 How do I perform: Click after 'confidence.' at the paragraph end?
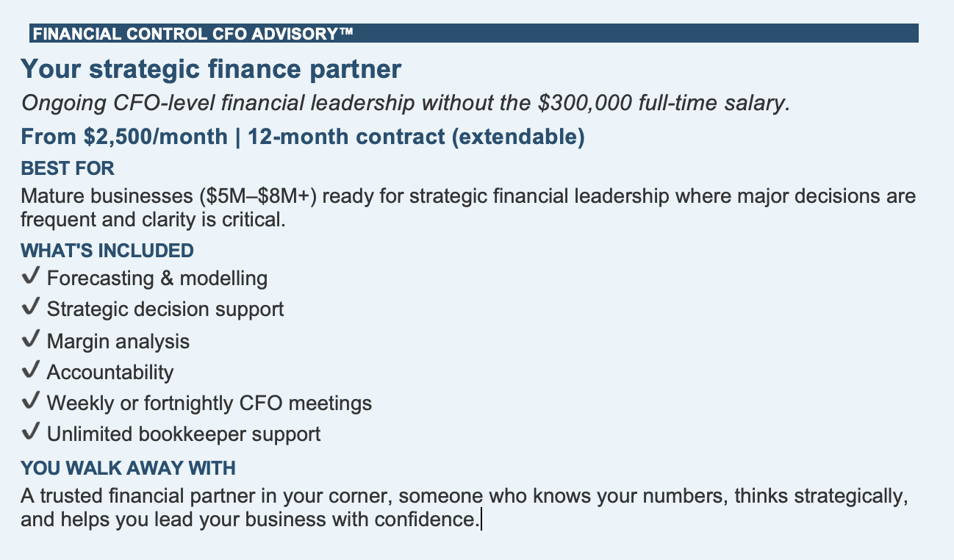(481, 520)
